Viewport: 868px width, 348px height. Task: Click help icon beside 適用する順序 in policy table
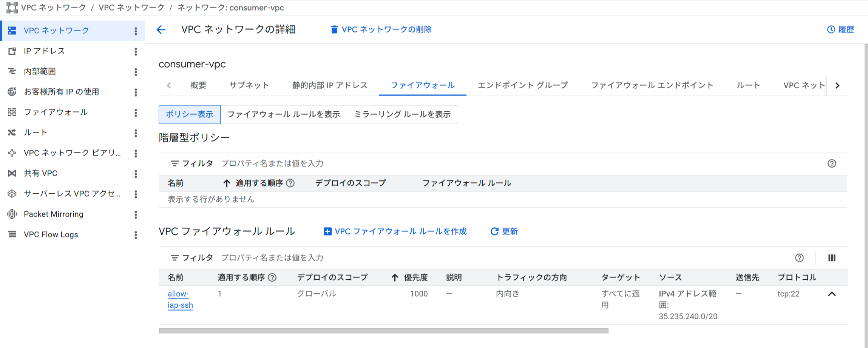(x=290, y=183)
